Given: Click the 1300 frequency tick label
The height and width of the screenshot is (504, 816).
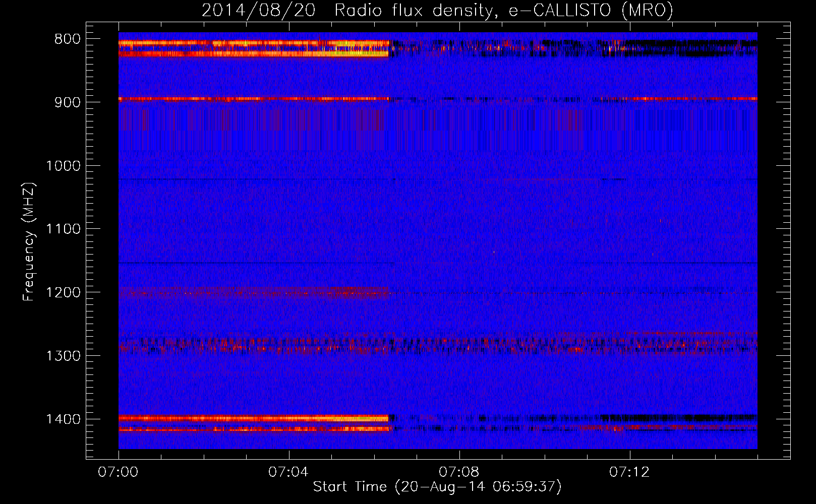Looking at the screenshot, I should 63,356.
